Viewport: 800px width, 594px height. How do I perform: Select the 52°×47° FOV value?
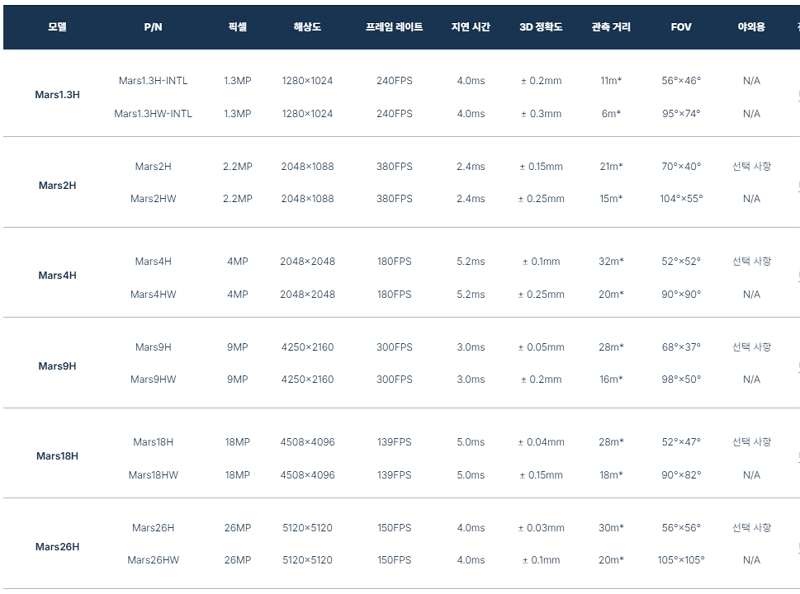click(681, 442)
